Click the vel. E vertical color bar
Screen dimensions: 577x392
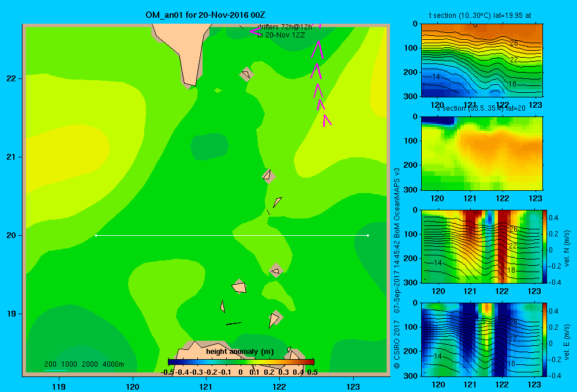pyautogui.click(x=545, y=340)
